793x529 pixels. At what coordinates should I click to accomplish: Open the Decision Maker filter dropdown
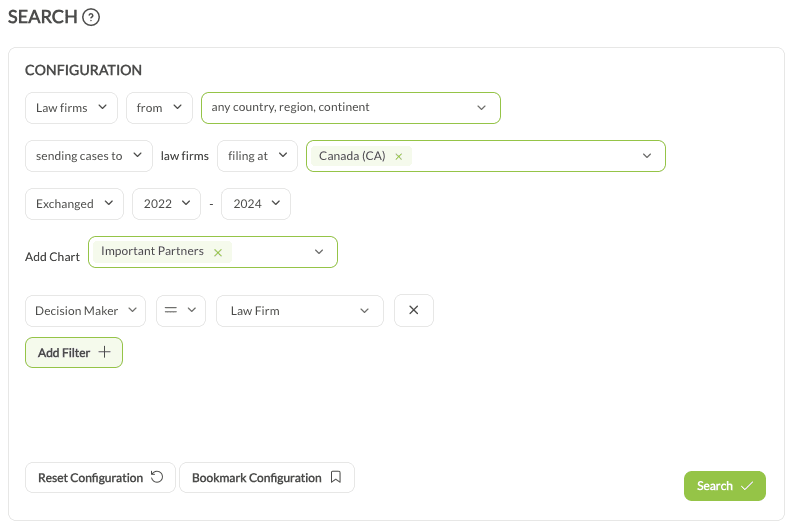[85, 311]
